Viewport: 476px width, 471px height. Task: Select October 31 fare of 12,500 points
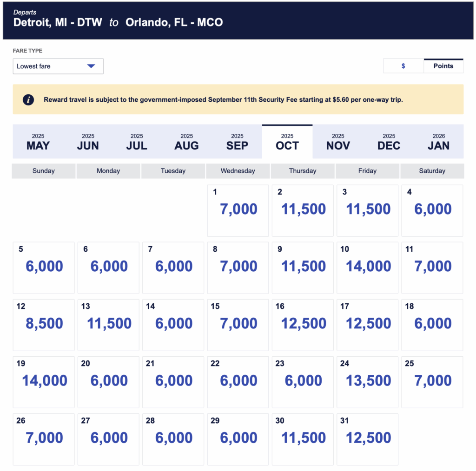[367, 438]
